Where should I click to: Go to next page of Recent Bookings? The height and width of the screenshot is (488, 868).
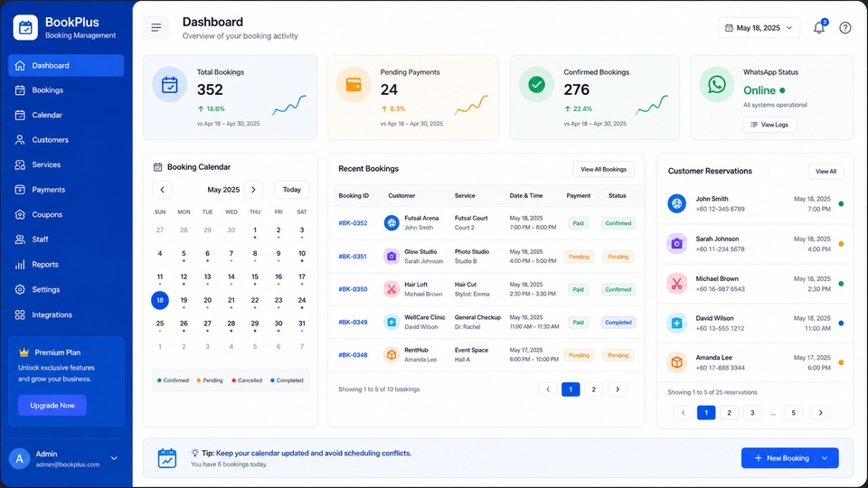[x=618, y=389]
